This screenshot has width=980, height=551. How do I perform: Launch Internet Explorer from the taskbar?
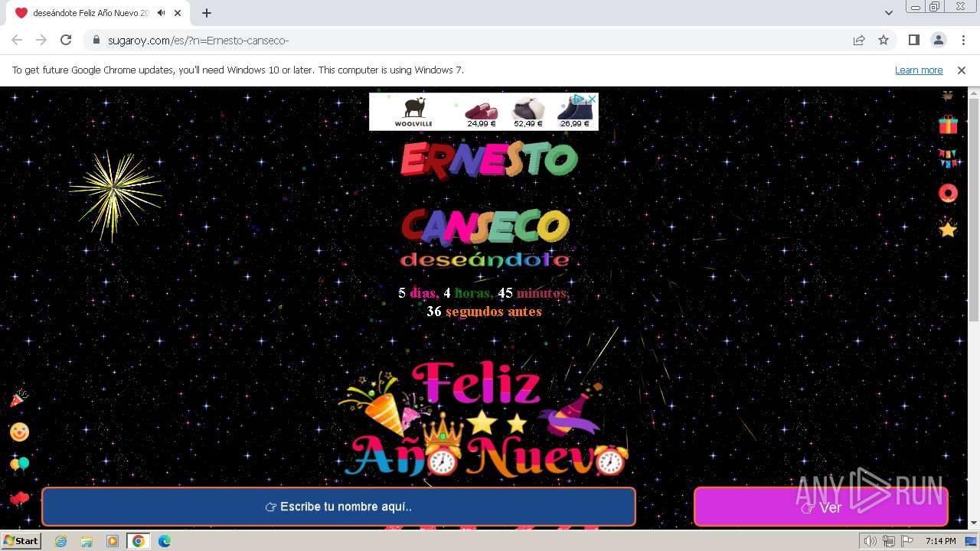tap(60, 541)
